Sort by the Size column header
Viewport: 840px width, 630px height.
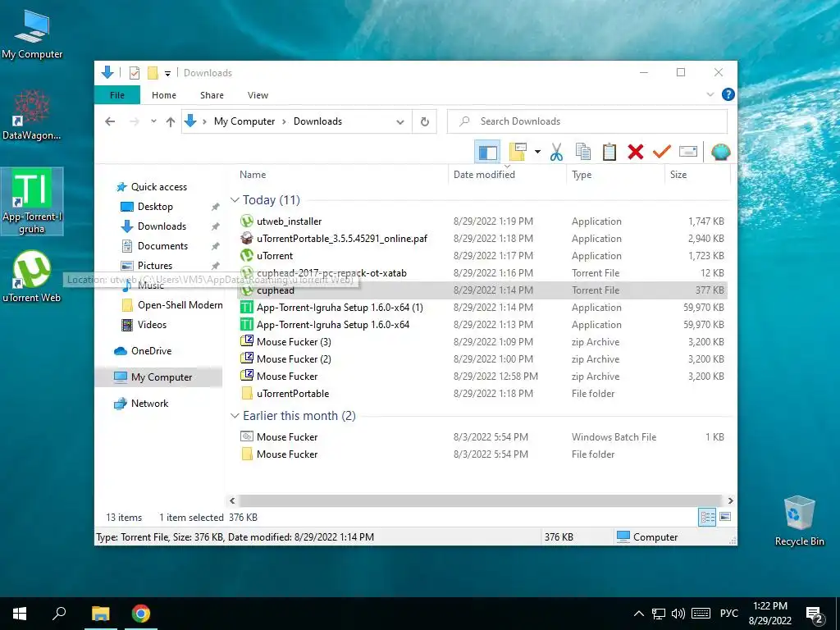coord(697,175)
